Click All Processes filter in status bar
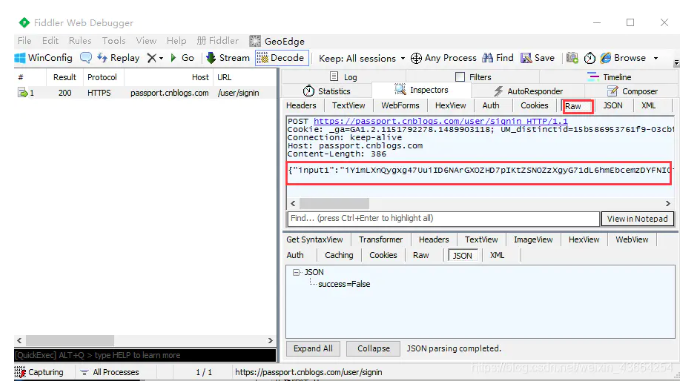 click(x=110, y=372)
